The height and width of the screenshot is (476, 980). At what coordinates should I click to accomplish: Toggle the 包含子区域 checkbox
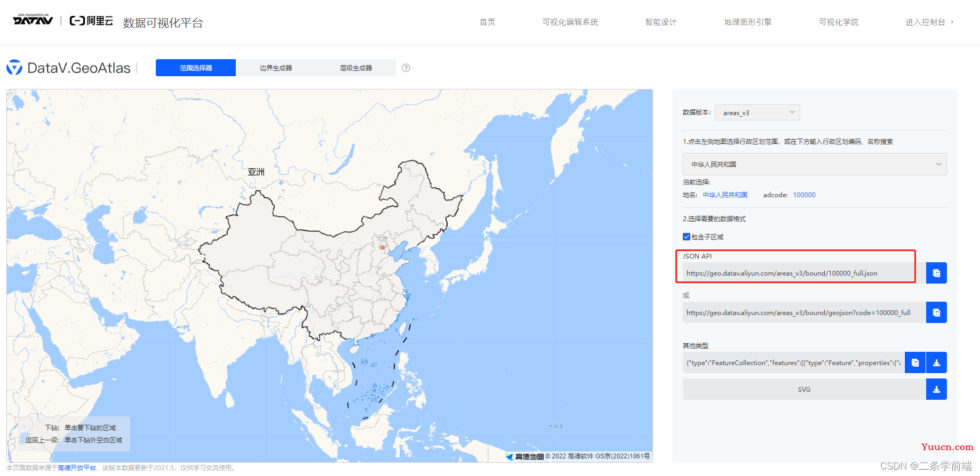(x=687, y=237)
